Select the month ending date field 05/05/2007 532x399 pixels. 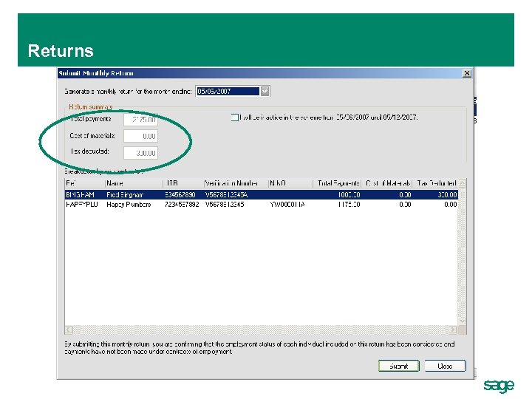(x=228, y=92)
